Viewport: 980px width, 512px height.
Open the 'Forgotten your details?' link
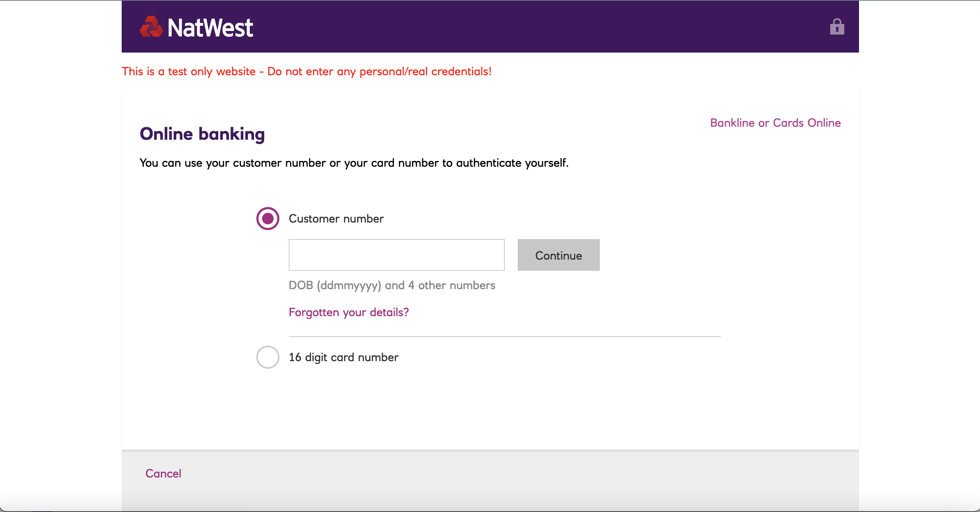coord(349,312)
